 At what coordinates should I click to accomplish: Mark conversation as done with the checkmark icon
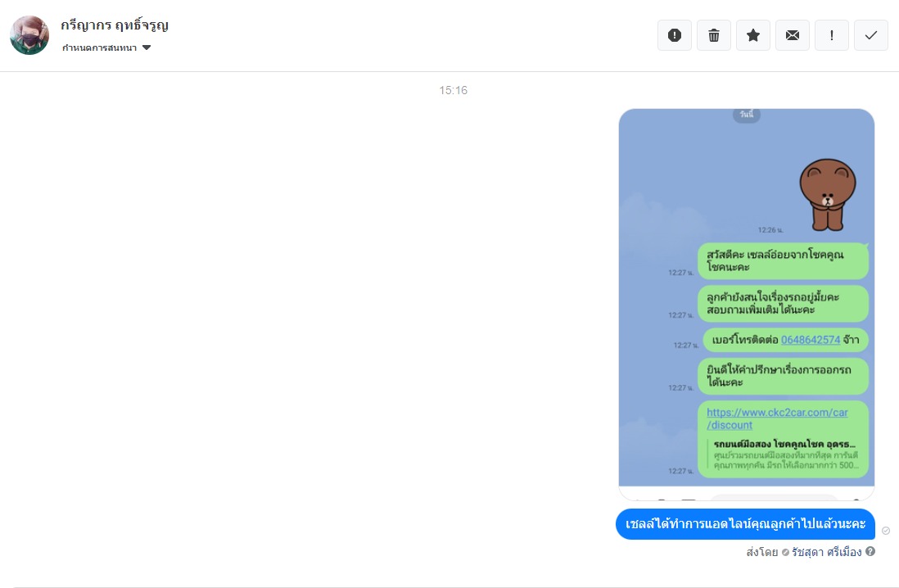click(x=871, y=35)
